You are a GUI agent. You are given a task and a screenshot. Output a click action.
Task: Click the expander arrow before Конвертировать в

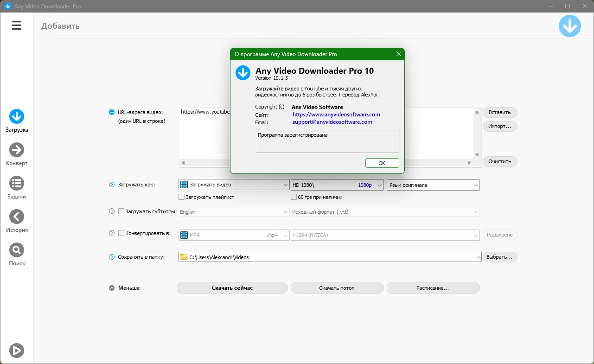pyautogui.click(x=112, y=233)
